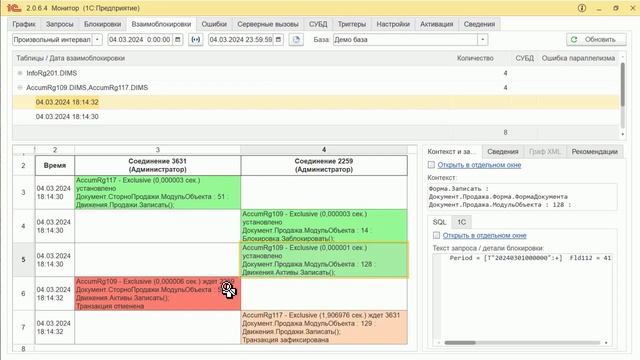Click the information icon in title bar
The width and height of the screenshot is (640, 360).
point(582,8)
